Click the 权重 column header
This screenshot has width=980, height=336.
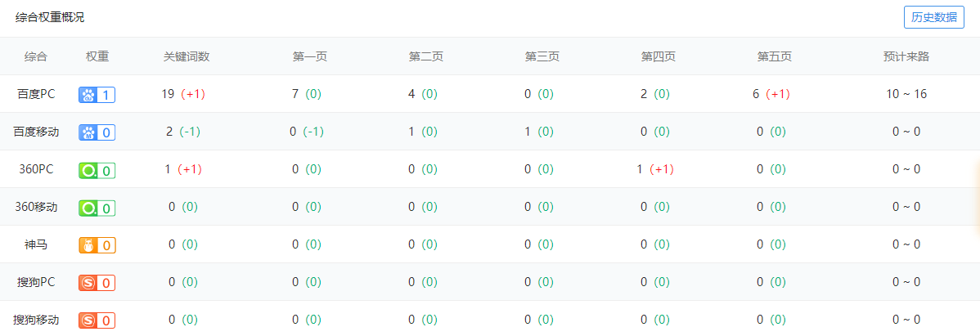tap(97, 56)
